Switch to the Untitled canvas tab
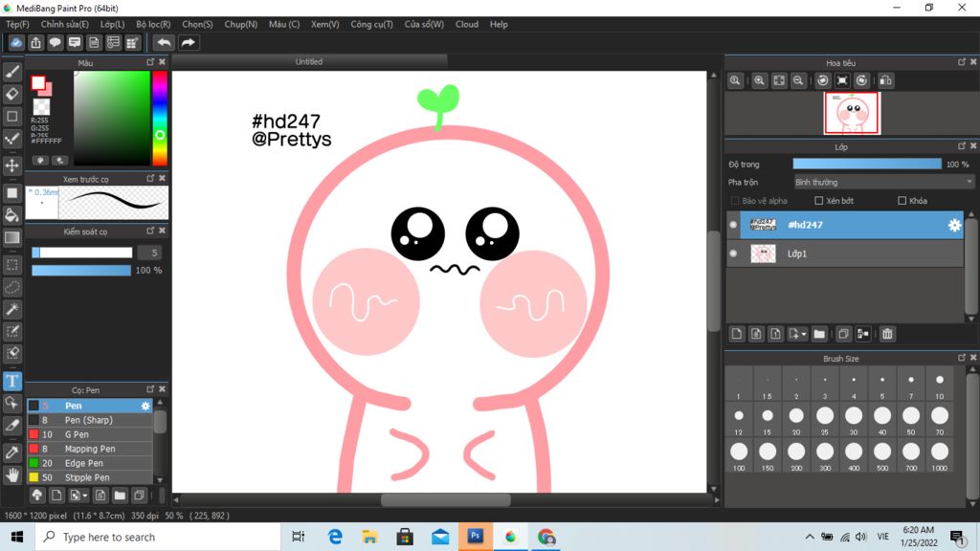980x551 pixels. 309,62
